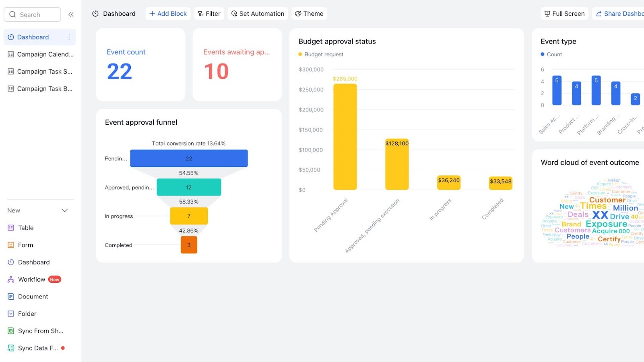
Task: Open Set Automation from the toolbar
Action: point(234,13)
